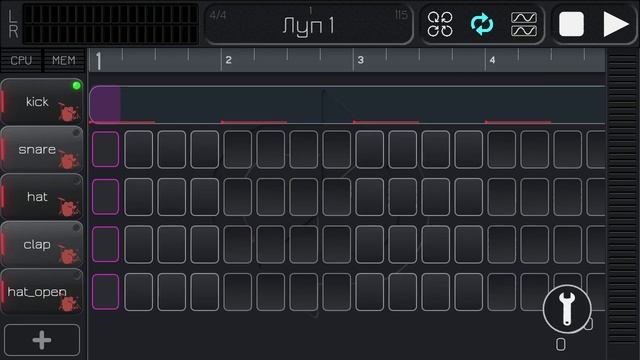
Task: Click the drum kit icon on hat_open
Action: [68, 302]
